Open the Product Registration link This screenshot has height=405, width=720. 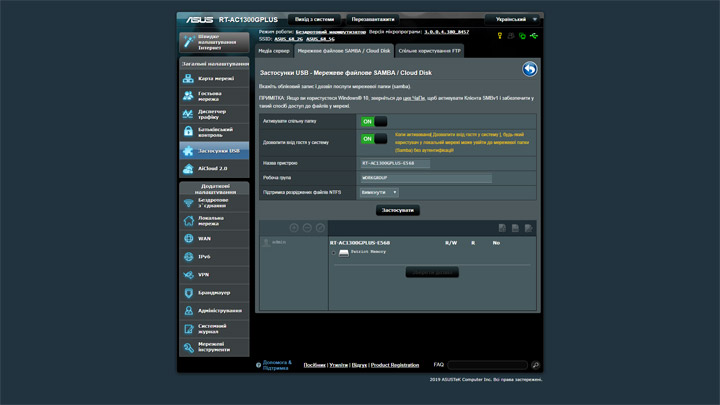pyautogui.click(x=395, y=365)
